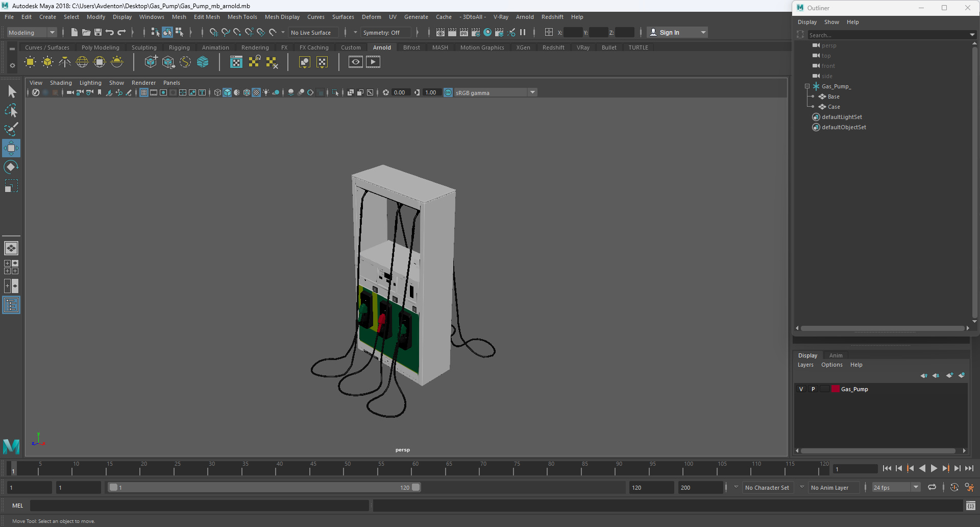Open Outliner Show menu
The height and width of the screenshot is (527, 980).
[831, 22]
